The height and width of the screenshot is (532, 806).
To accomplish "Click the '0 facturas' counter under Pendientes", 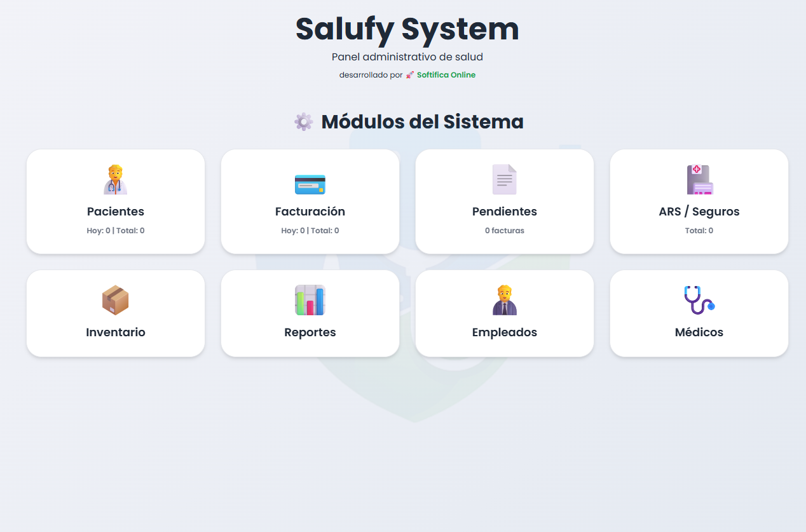I will click(504, 230).
